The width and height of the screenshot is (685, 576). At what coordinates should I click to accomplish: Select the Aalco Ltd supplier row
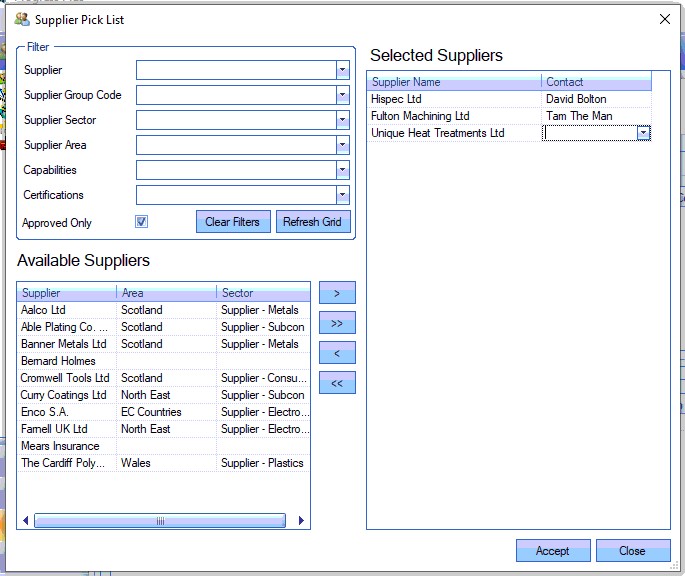163,310
